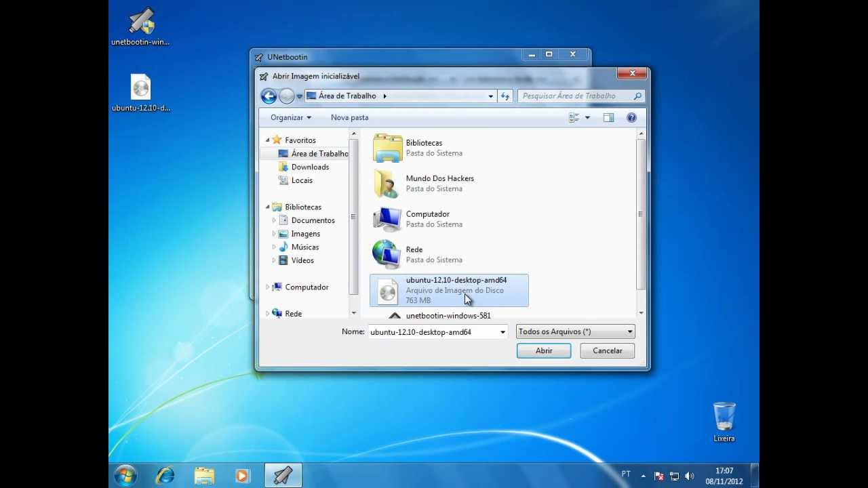868x488 pixels.
Task: Select the ubuntu-12.10-desktop-amd64 disc image icon
Action: click(387, 291)
